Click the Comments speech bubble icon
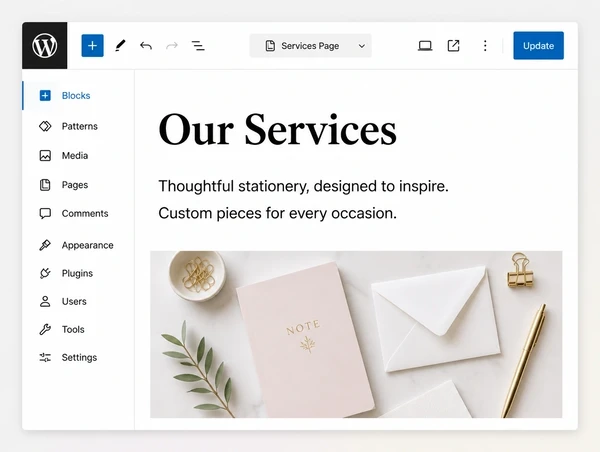The width and height of the screenshot is (600, 452). point(45,214)
